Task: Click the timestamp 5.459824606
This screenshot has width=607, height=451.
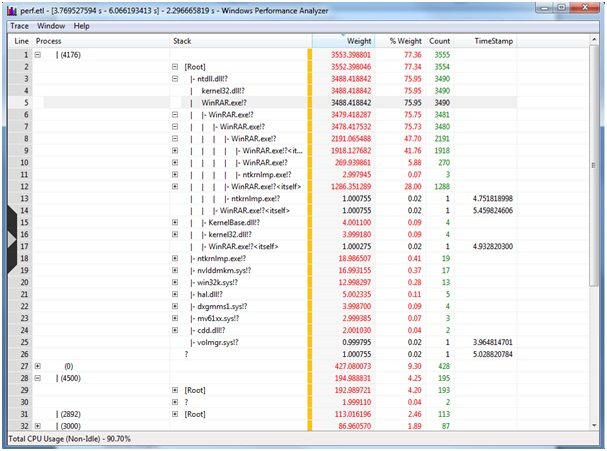Action: pyautogui.click(x=493, y=211)
